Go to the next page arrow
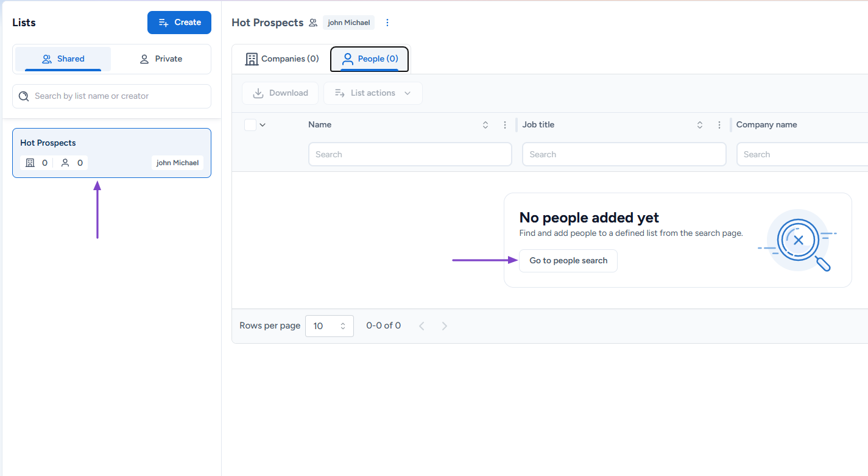 pyautogui.click(x=445, y=326)
